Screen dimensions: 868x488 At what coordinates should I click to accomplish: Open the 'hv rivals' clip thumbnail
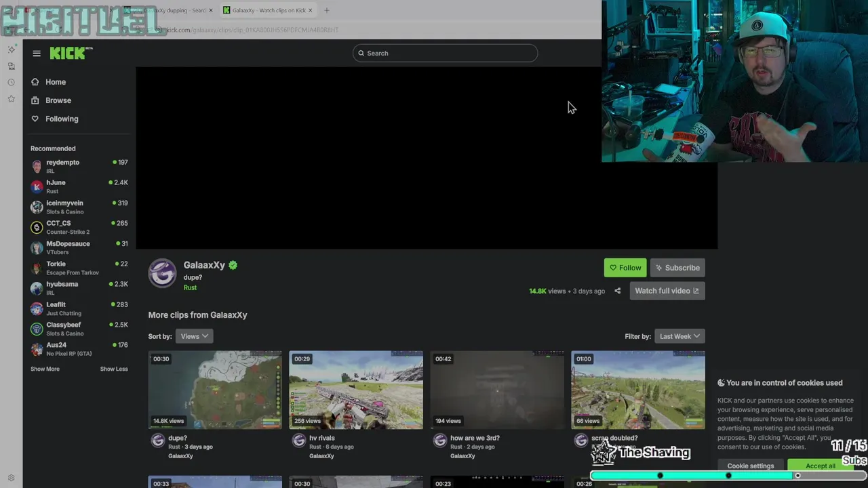(x=356, y=390)
